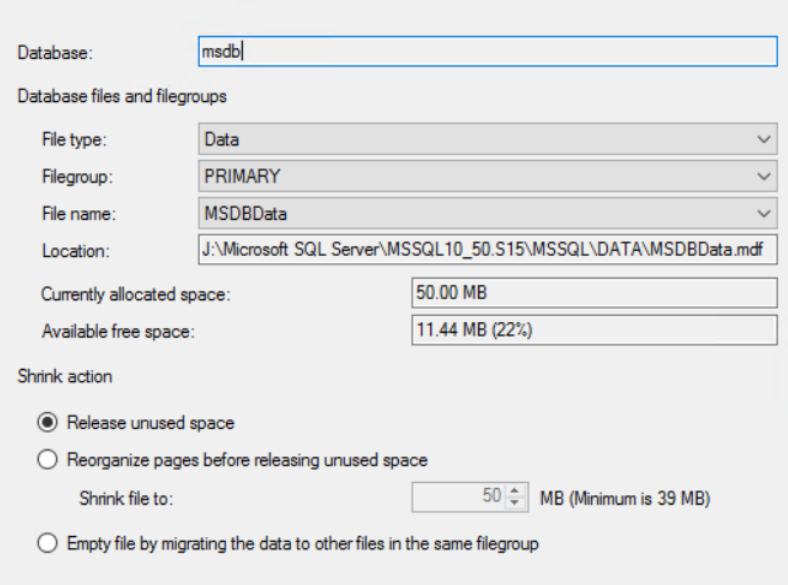
Task: Click the Shrink action section label
Action: pyautogui.click(x=65, y=376)
